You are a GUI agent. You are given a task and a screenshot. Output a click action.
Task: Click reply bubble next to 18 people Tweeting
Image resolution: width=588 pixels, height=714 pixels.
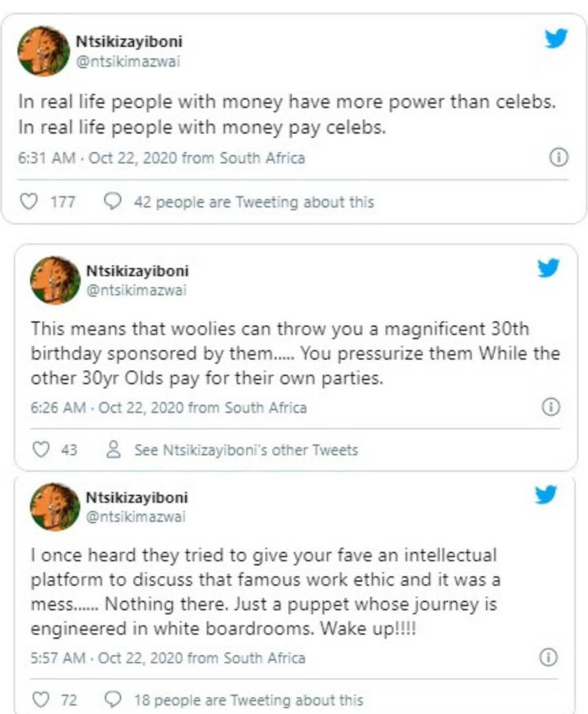pyautogui.click(x=113, y=699)
